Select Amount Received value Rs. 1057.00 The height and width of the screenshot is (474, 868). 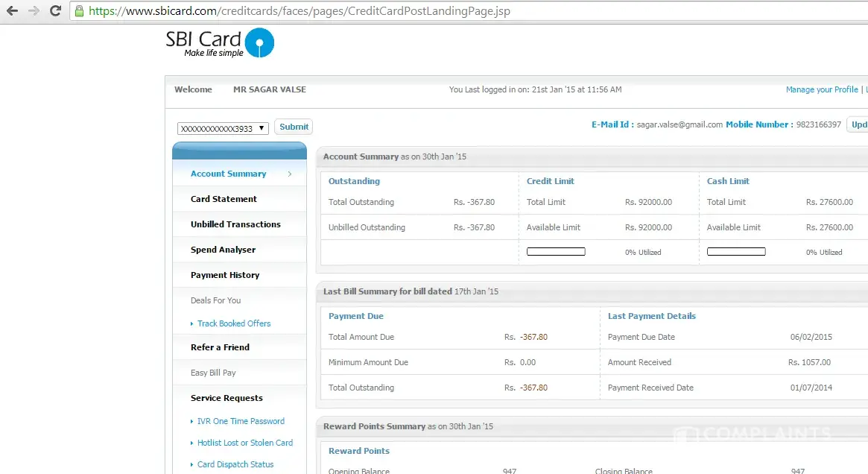click(x=809, y=363)
